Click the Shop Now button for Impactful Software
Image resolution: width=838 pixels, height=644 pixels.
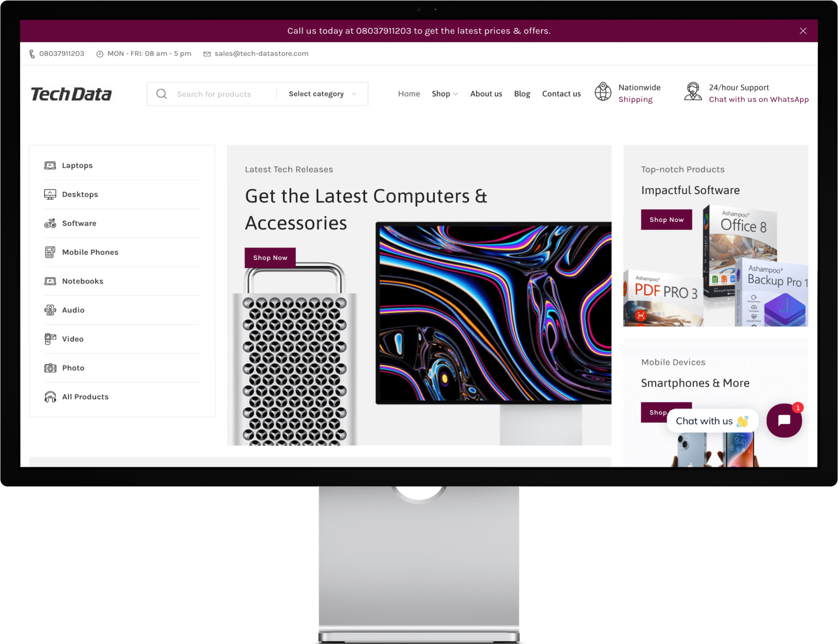pos(666,219)
